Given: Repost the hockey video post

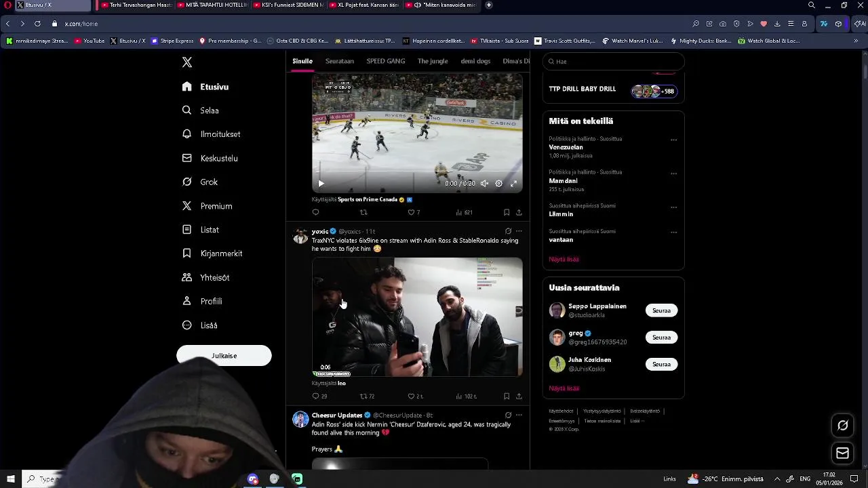Looking at the screenshot, I should click(363, 212).
